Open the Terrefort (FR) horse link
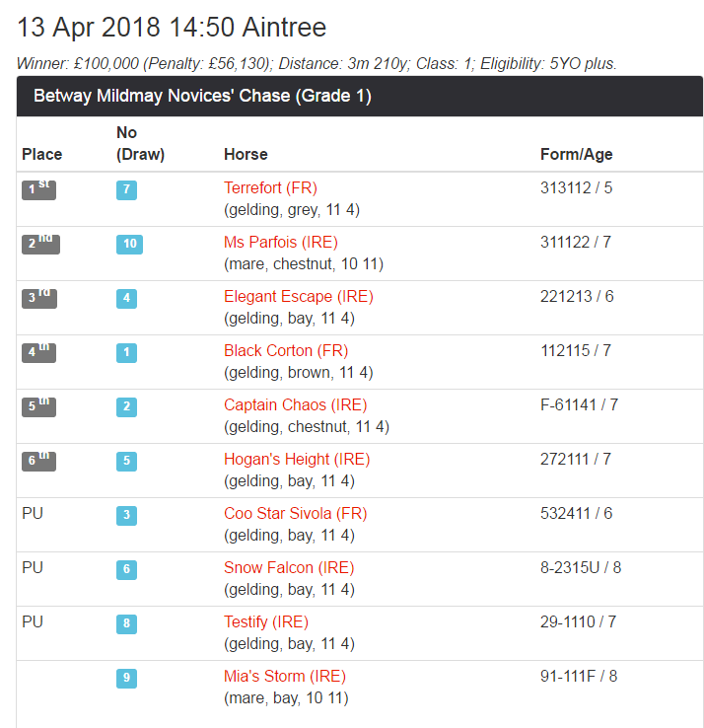704x728 pixels. (x=270, y=187)
